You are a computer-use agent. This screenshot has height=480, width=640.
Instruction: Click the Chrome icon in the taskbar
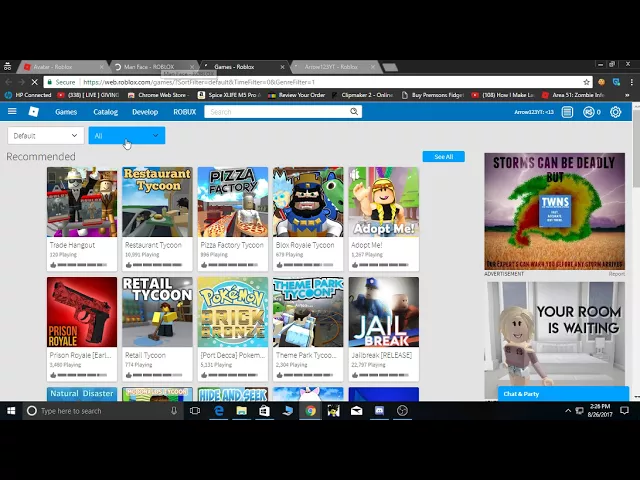(x=311, y=411)
